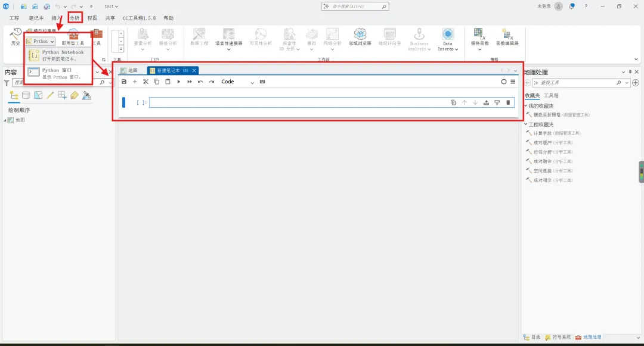Image resolution: width=644 pixels, height=346 pixels.
Task: Insert a cell above the current cell
Action: pyautogui.click(x=486, y=102)
